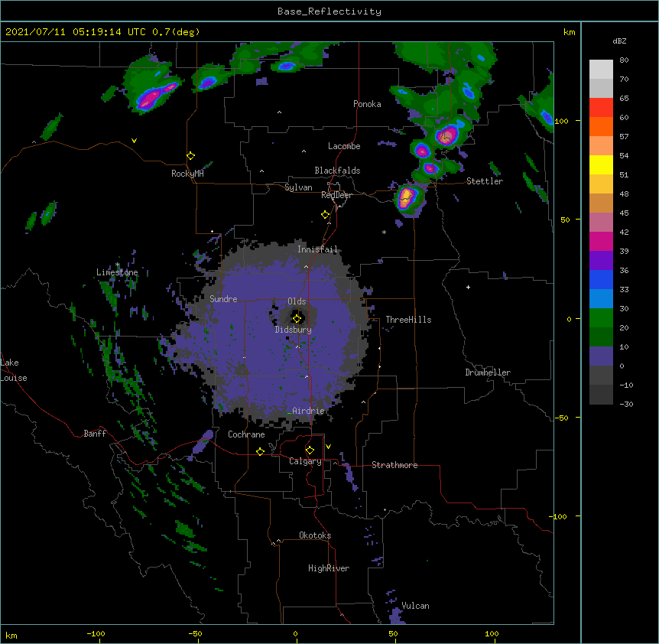Select the blue 36 dBZ legend color
This screenshot has height=644, width=659.
[x=601, y=279]
